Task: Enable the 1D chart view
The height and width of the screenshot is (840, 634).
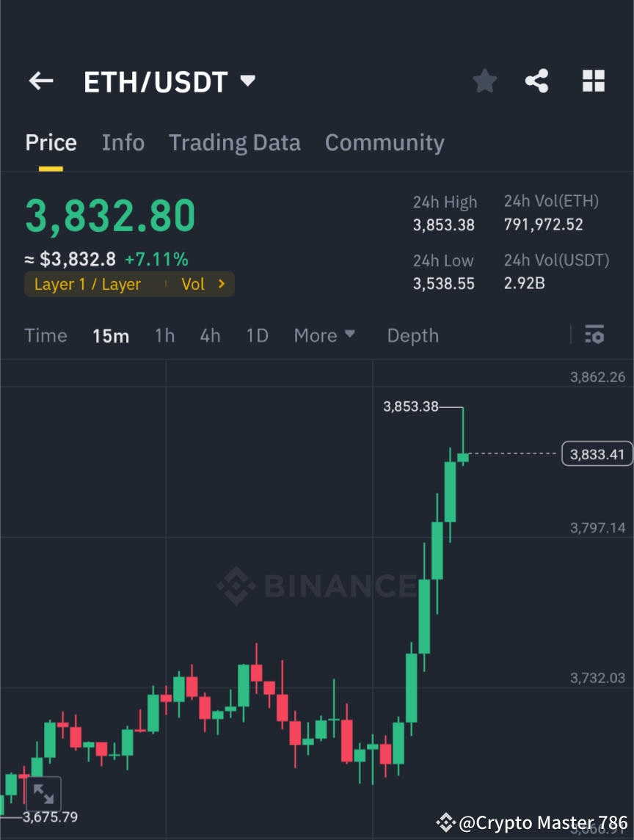Action: click(257, 335)
